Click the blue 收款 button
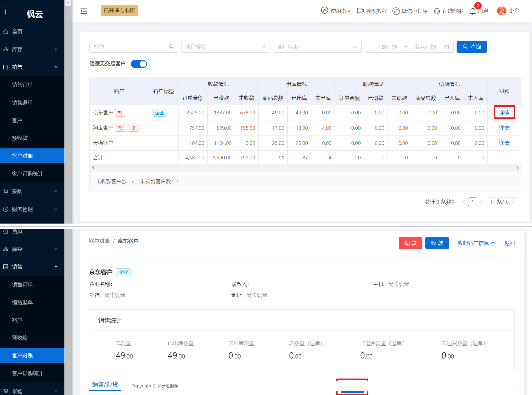 437,243
